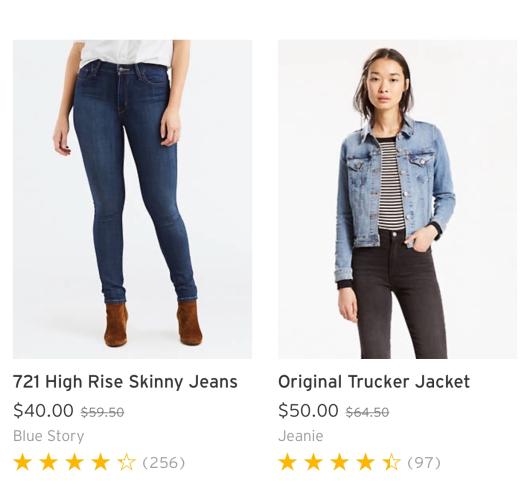530x500 pixels.
Task: Click the crossed-out $59.50 price
Action: point(102,412)
